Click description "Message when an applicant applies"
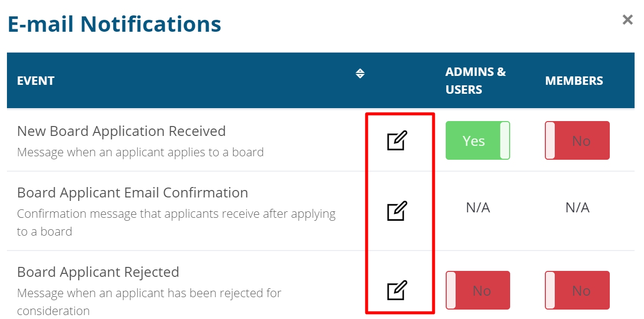This screenshot has height=319, width=644. pyautogui.click(x=140, y=152)
